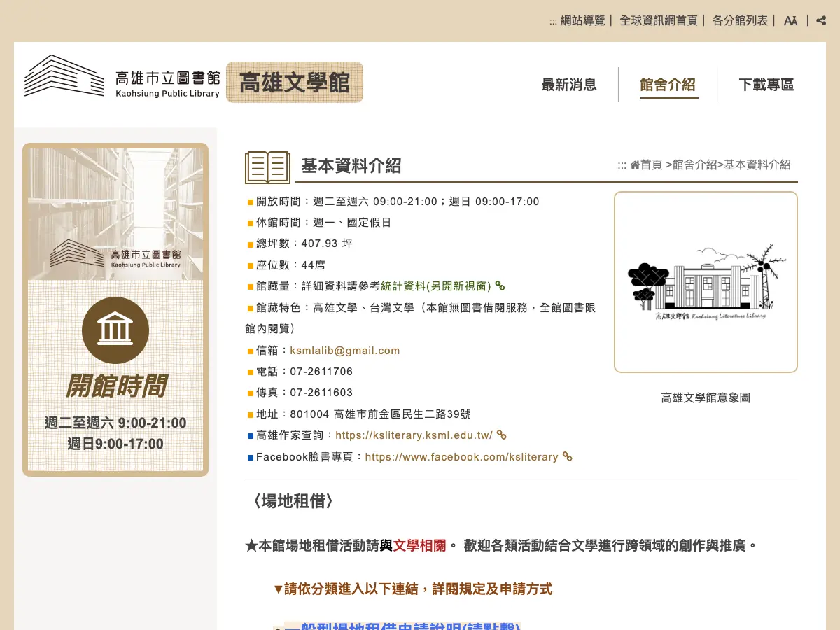The height and width of the screenshot is (630, 840).
Task: Click the address 801004 高雄市前金區民生二路39號
Action: [380, 414]
